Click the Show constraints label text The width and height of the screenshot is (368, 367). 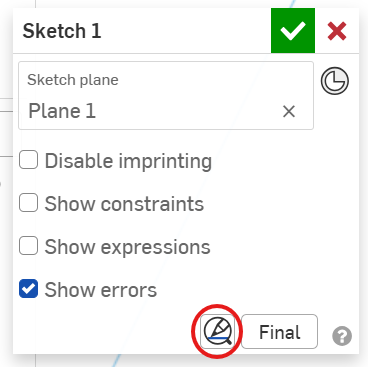(124, 203)
